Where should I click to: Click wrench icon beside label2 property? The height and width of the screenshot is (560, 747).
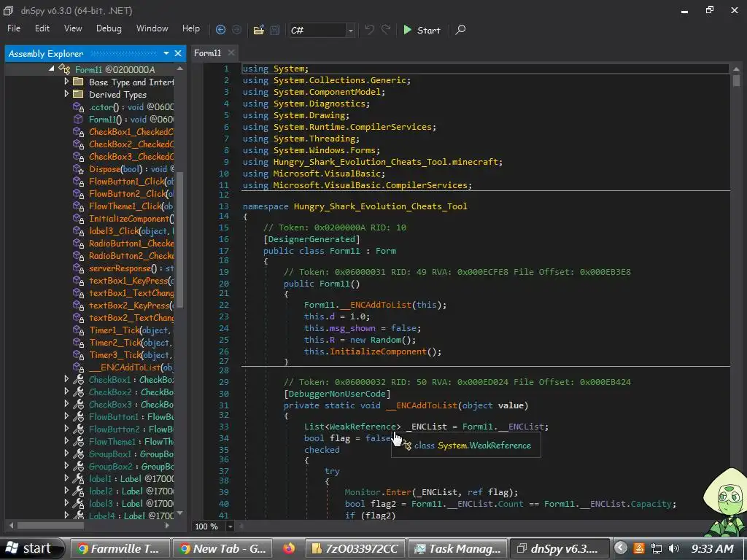(x=78, y=491)
